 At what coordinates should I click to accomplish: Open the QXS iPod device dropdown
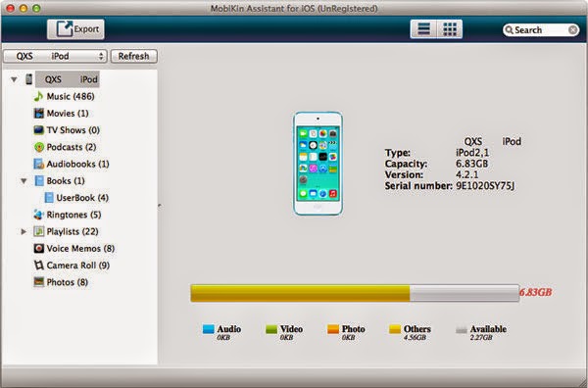[x=55, y=56]
